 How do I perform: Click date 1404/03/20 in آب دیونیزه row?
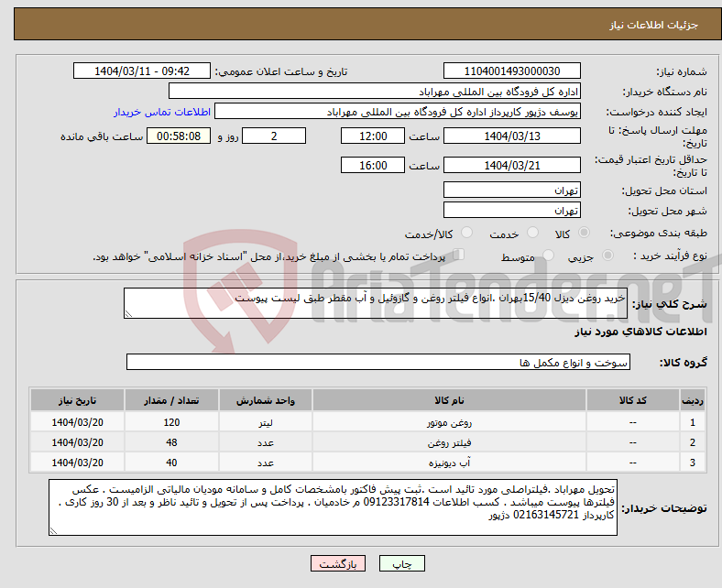tap(77, 463)
